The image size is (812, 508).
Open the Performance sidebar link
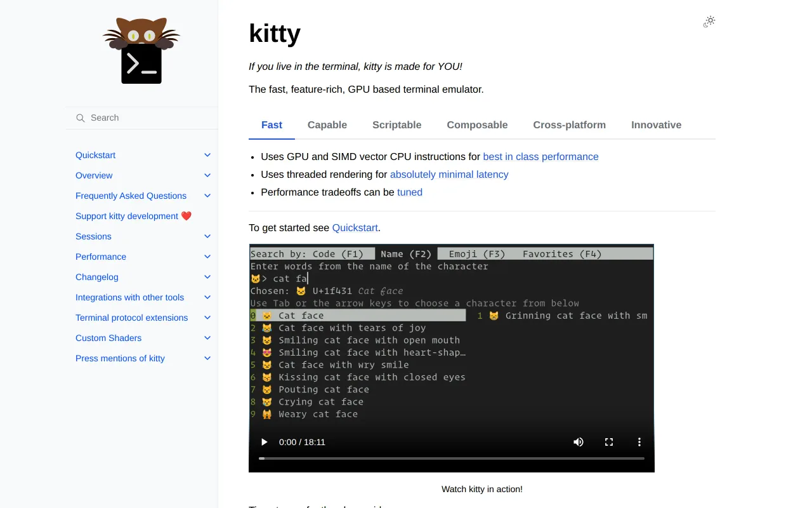(101, 257)
